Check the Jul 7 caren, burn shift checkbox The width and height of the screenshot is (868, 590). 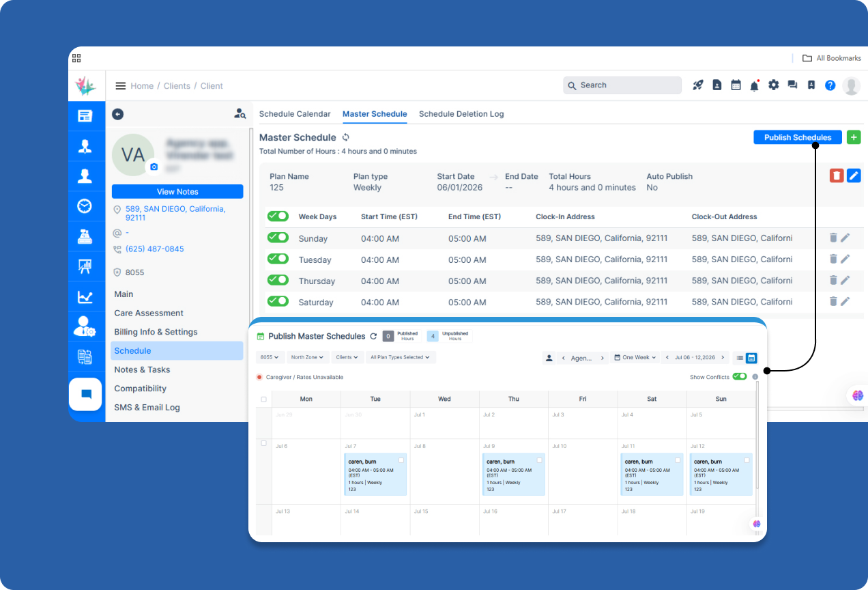[401, 461]
